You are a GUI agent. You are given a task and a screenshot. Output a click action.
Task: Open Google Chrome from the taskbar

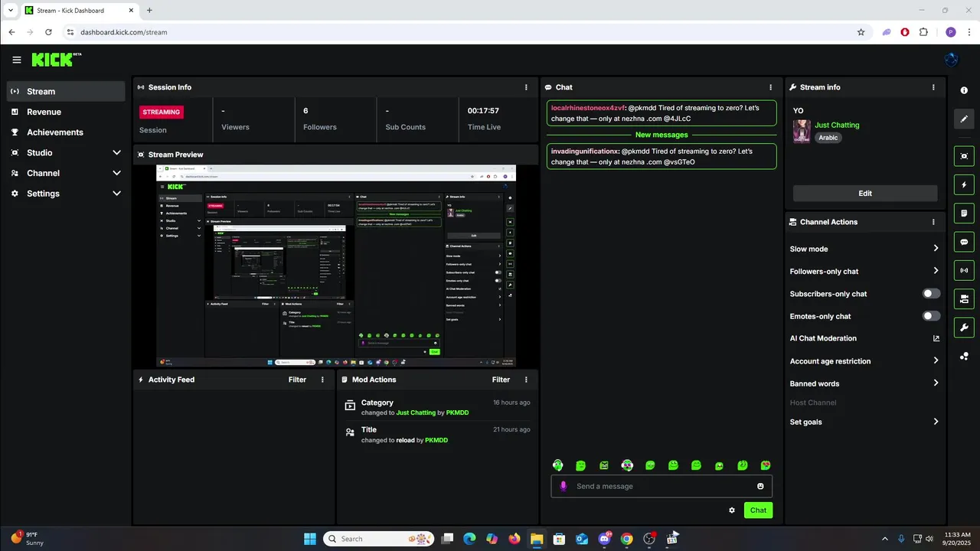click(626, 539)
